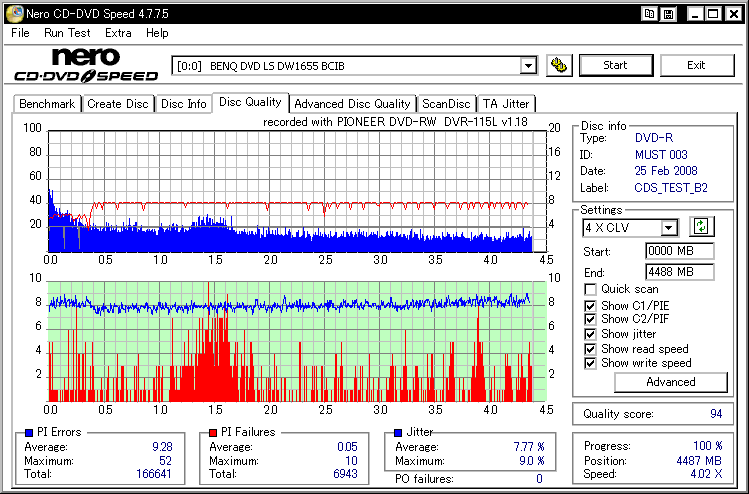Uncheck Show C1/PIE option
749x494 pixels.
coord(590,305)
